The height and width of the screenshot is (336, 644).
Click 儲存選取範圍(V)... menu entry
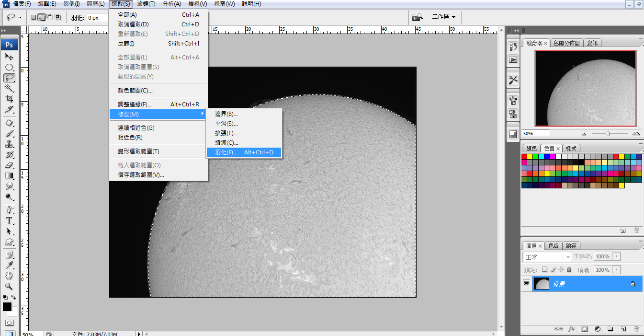point(141,175)
